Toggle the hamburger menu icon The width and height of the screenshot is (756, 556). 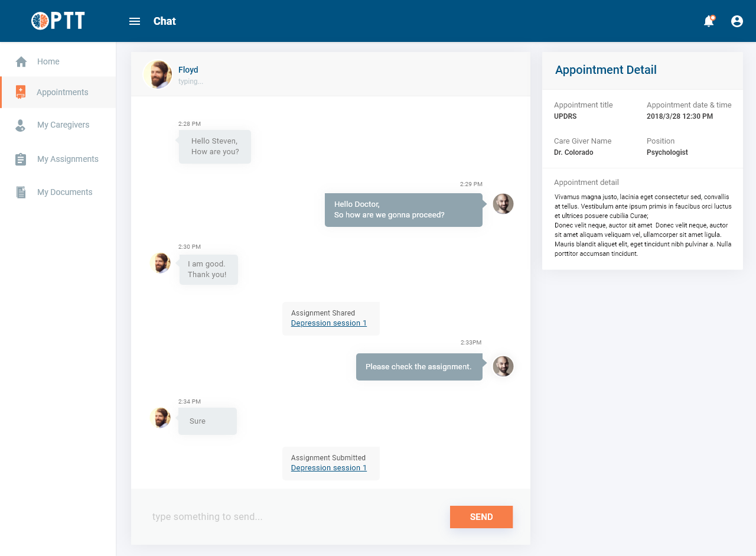pos(135,21)
